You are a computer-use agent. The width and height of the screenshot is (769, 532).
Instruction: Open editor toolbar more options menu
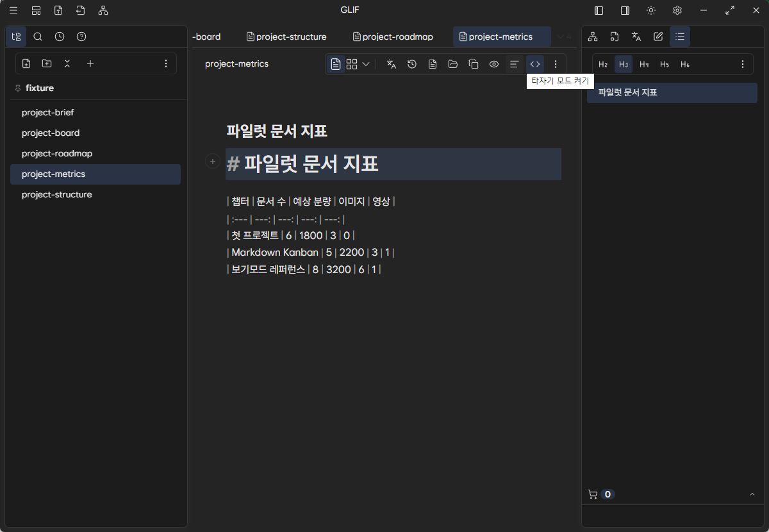point(556,63)
